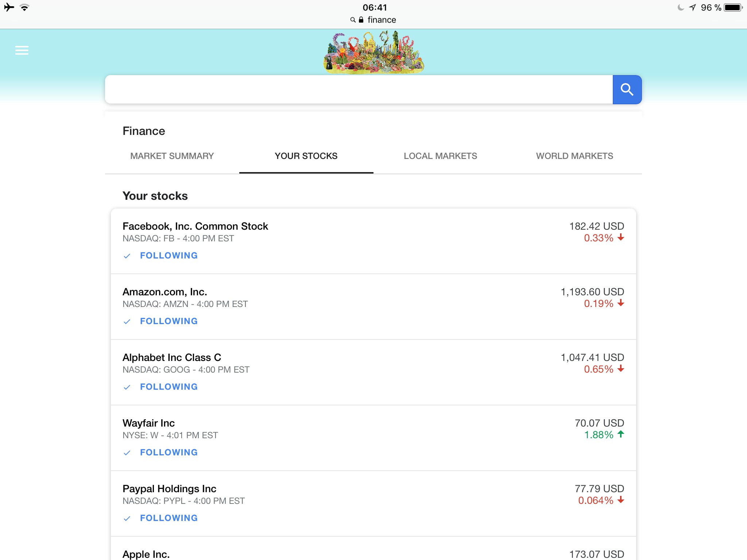Toggle Following for Paypal Holdings Inc

pos(161,518)
